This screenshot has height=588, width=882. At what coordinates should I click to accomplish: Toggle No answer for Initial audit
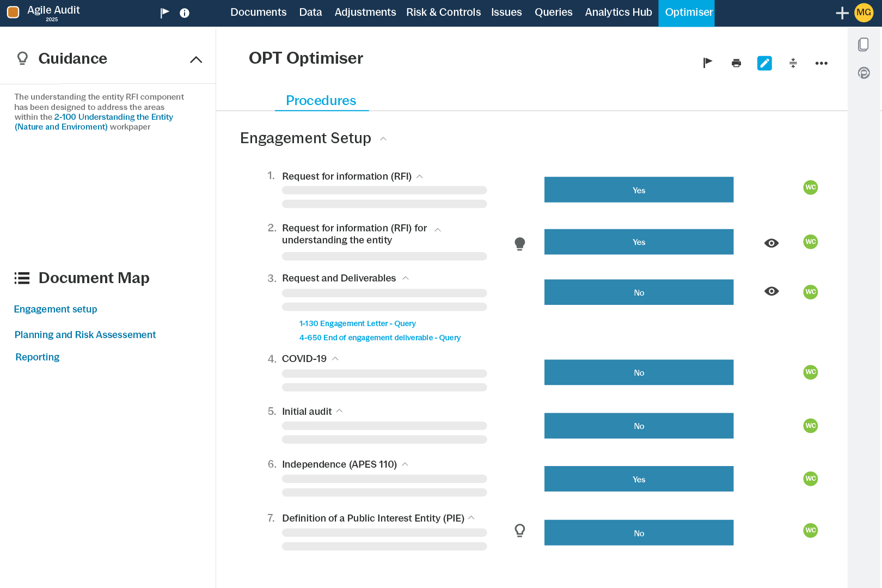tap(639, 426)
